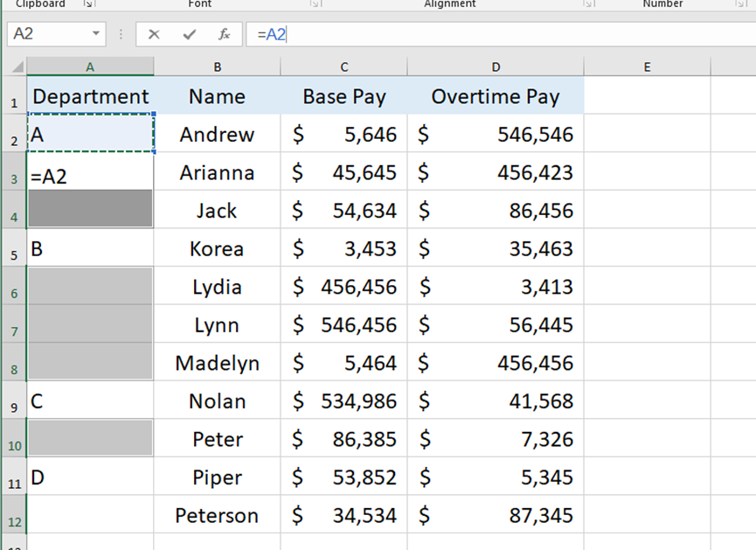Click base pay value 86,385
The height and width of the screenshot is (550, 756).
[364, 439]
